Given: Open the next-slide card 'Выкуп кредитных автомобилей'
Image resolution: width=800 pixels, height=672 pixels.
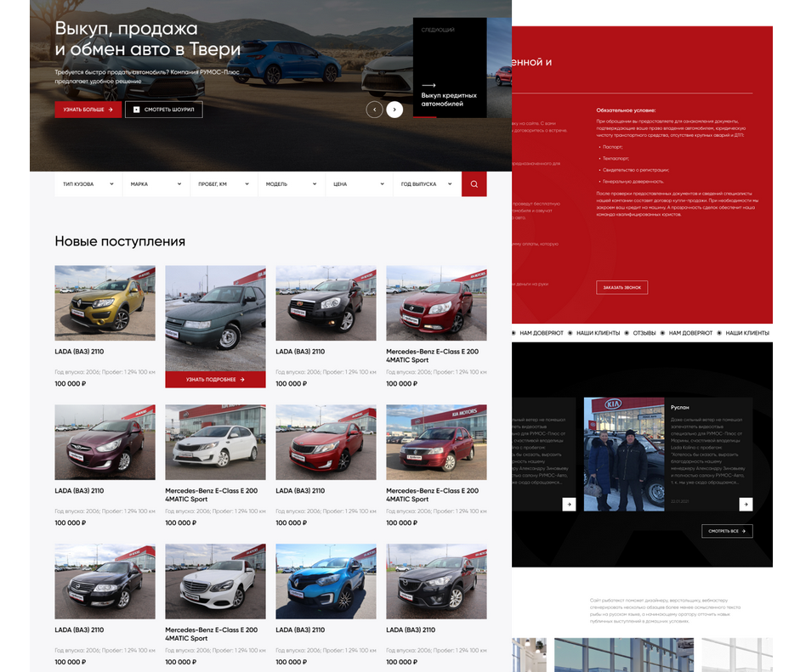Looking at the screenshot, I should 450,68.
